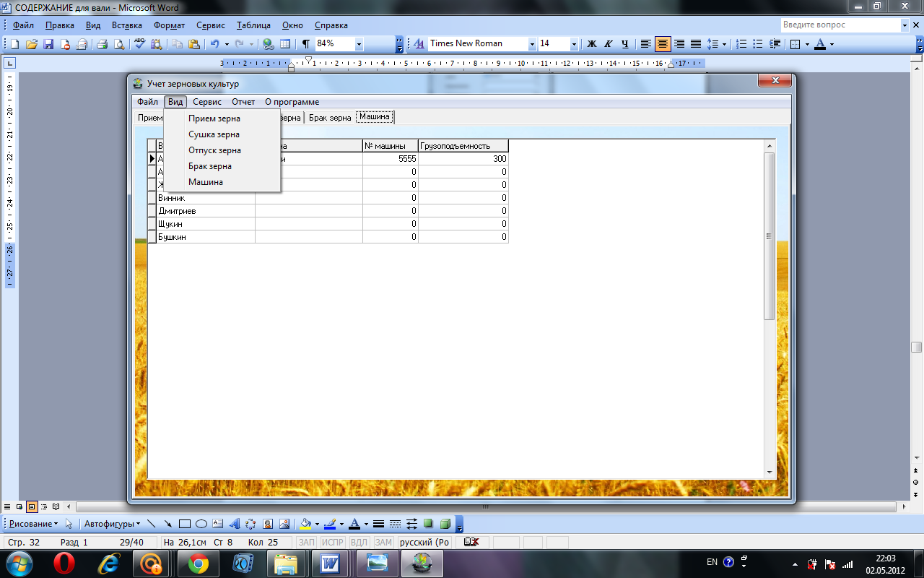The width and height of the screenshot is (924, 578).
Task: Choose Машина from the Вид menu
Action: tap(222, 182)
